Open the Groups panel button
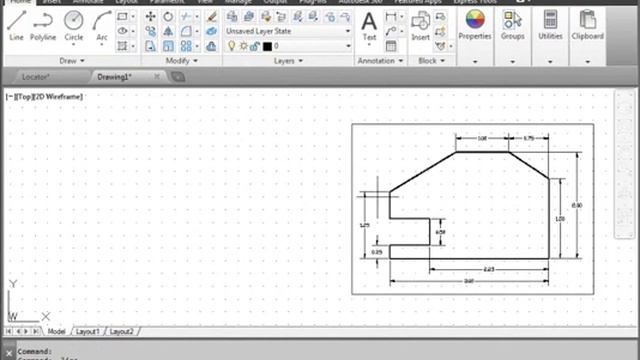Screen dimensions: 640x360 pyautogui.click(x=512, y=25)
